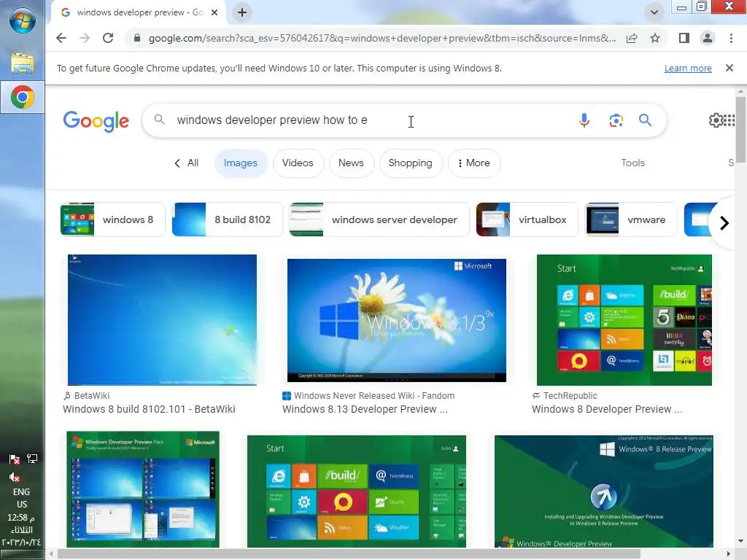Open a new tab with plus button

[x=242, y=12]
